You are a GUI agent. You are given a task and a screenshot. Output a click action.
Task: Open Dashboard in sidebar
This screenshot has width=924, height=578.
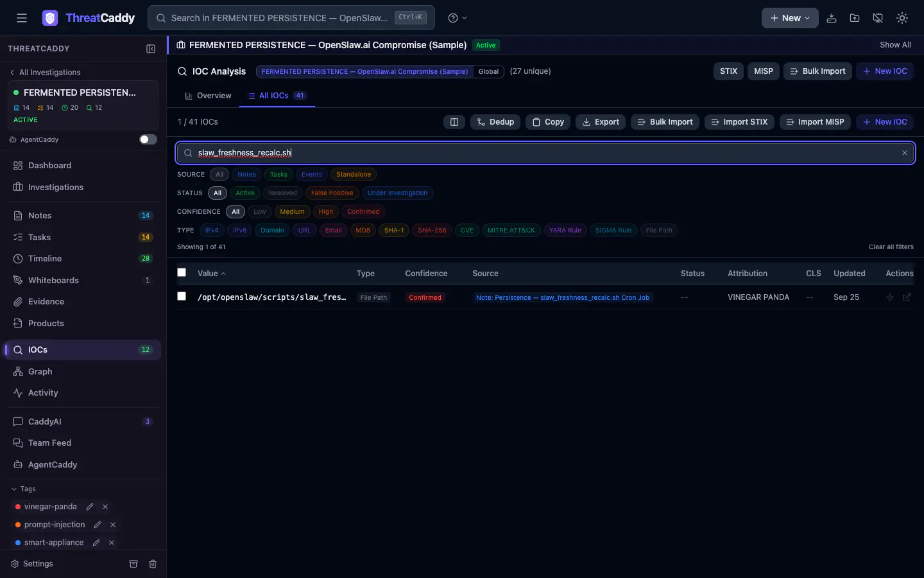pyautogui.click(x=83, y=166)
